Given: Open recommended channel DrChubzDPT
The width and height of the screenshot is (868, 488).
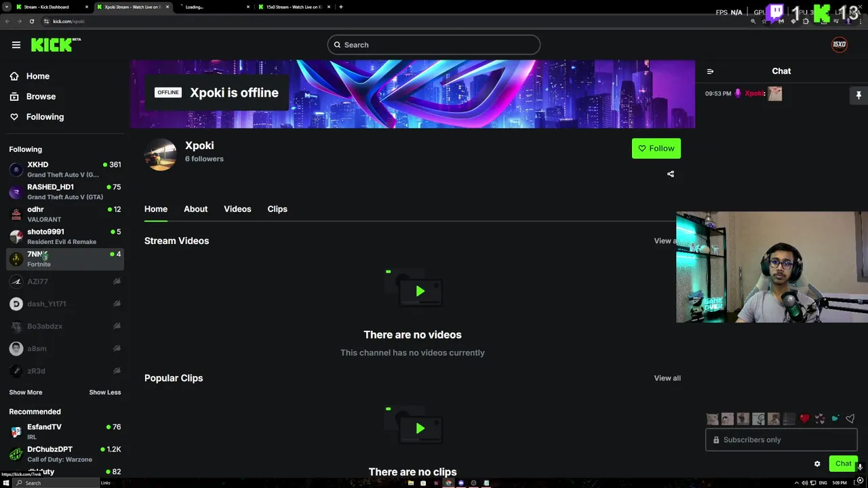Looking at the screenshot, I should tap(65, 454).
